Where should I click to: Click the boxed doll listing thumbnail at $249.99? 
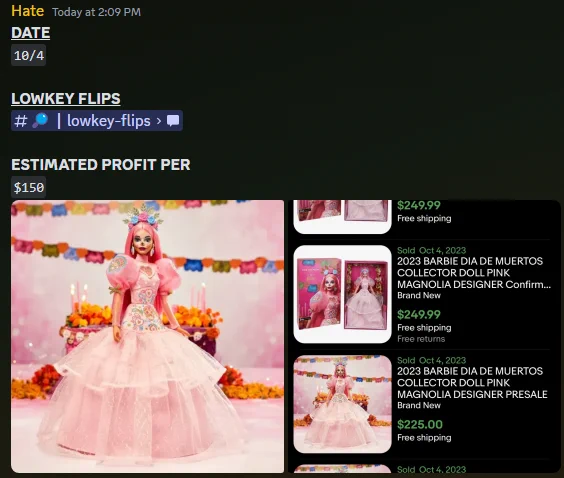pyautogui.click(x=342, y=294)
